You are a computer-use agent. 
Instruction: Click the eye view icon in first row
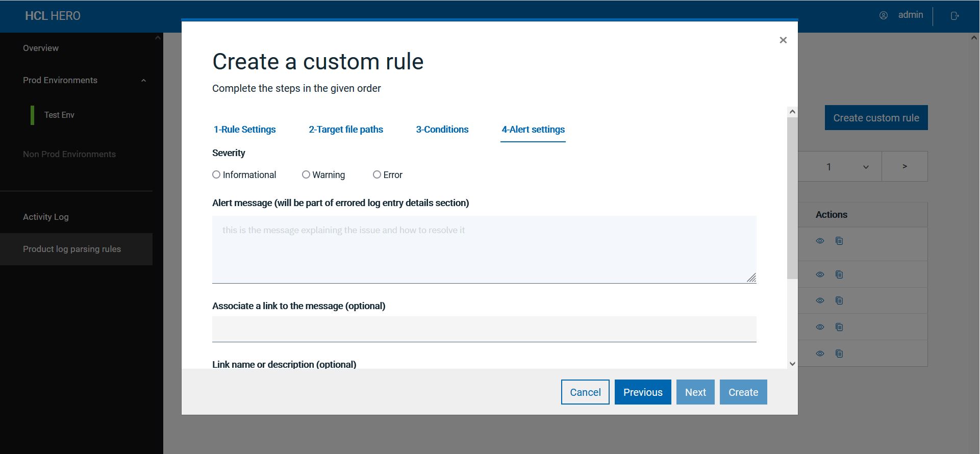click(x=820, y=241)
